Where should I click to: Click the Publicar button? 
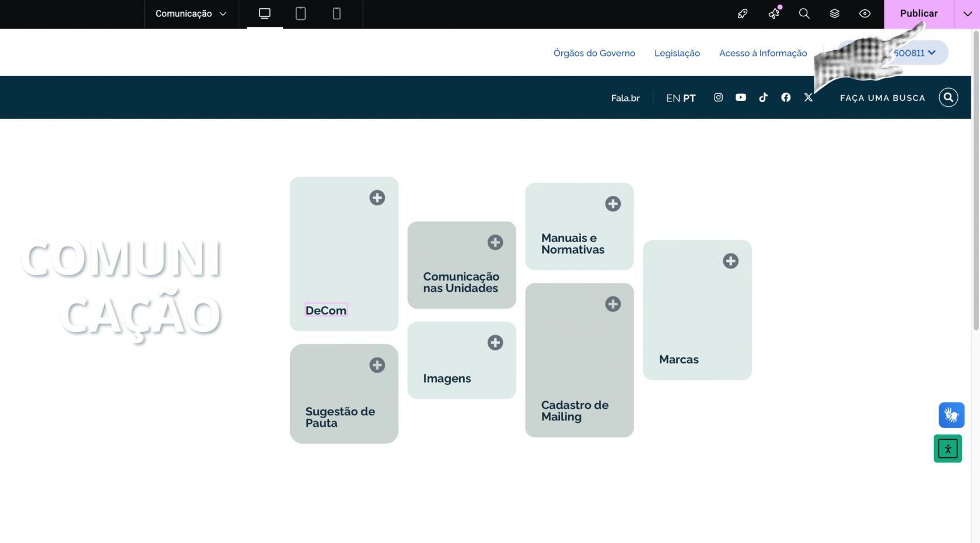click(x=919, y=13)
